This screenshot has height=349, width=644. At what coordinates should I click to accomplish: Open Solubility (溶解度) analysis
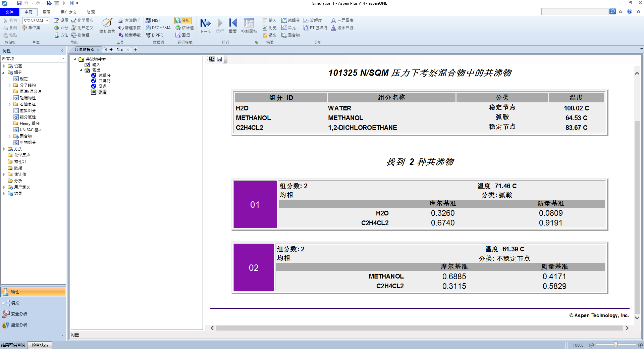(313, 20)
